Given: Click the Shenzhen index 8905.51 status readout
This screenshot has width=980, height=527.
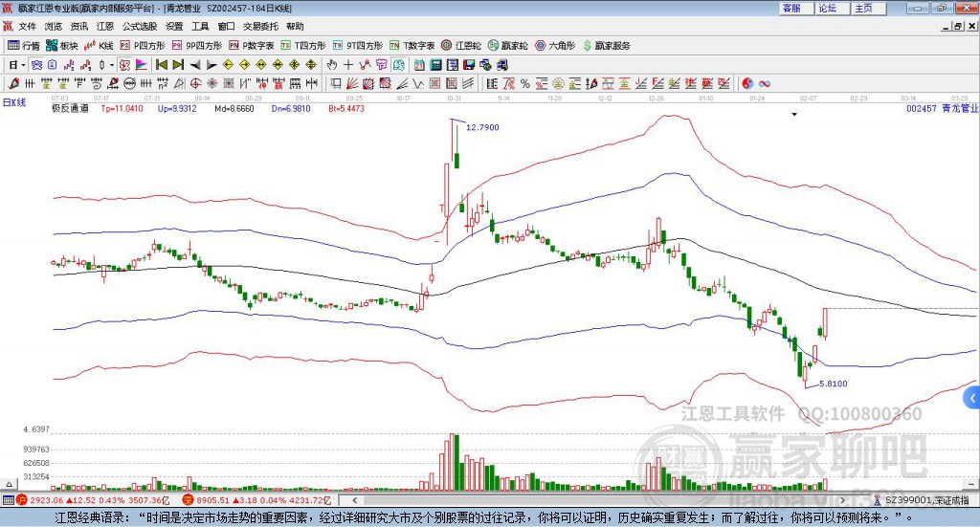Looking at the screenshot, I should [257, 500].
